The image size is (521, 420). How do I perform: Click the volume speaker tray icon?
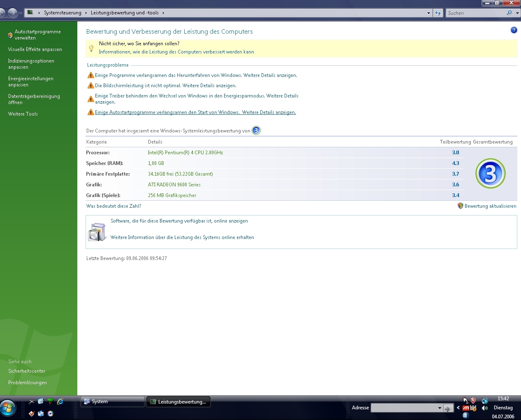coord(485,408)
